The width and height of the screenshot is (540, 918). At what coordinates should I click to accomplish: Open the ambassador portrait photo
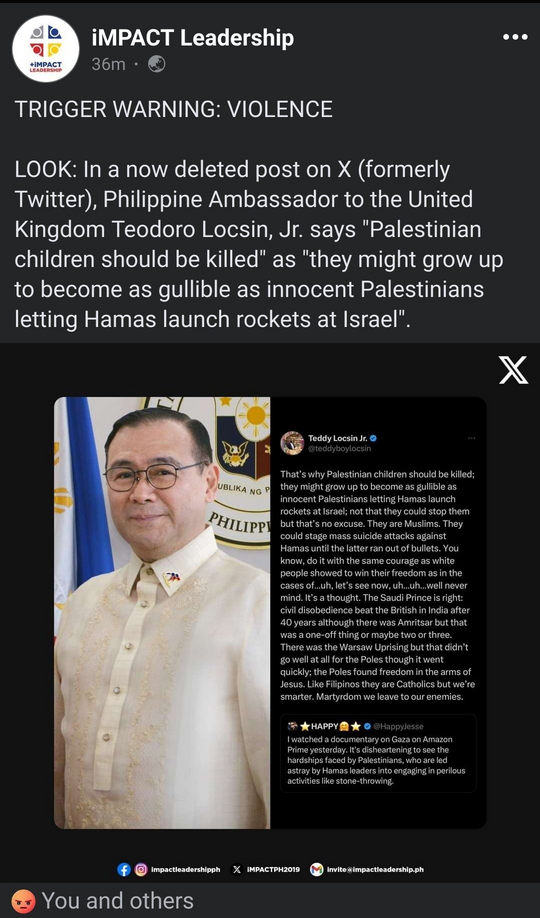click(x=162, y=612)
